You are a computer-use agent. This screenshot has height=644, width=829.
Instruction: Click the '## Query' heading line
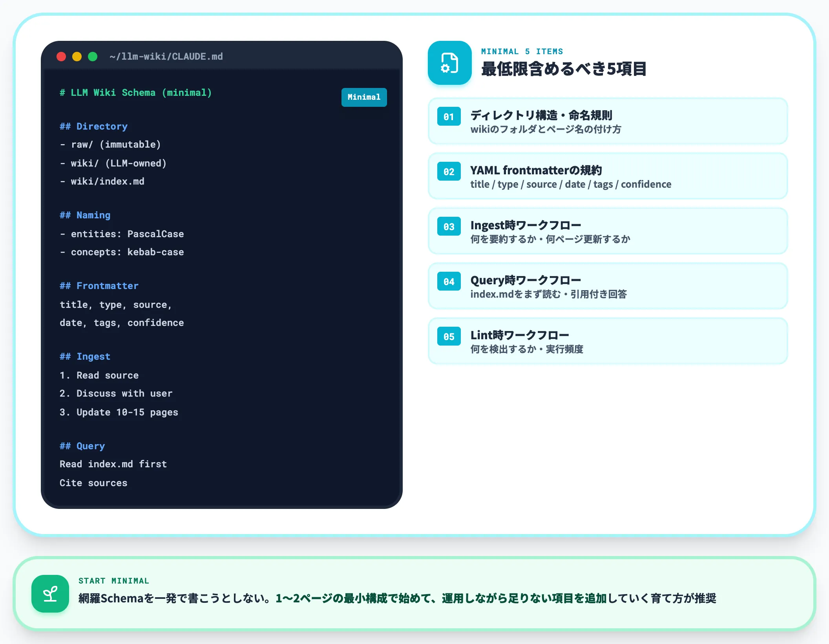pyautogui.click(x=82, y=446)
